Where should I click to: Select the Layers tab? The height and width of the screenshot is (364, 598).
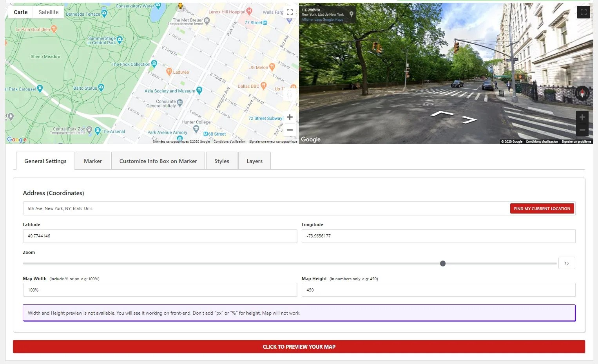pos(254,161)
